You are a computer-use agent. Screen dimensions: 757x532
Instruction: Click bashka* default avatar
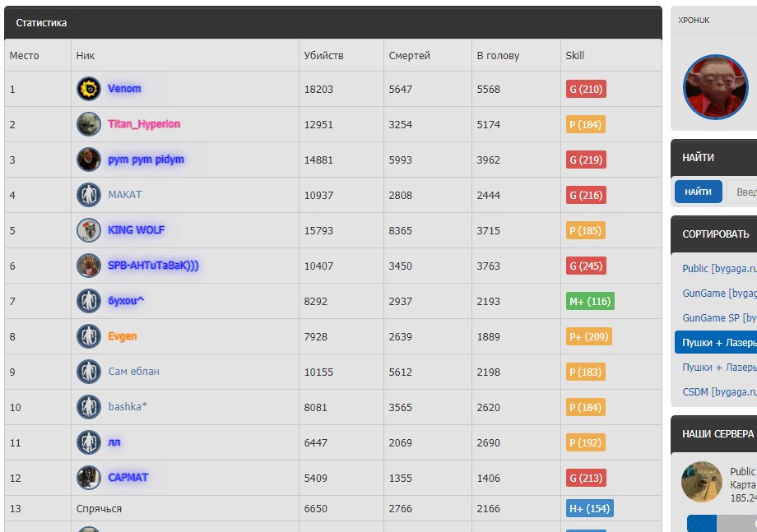coord(88,407)
